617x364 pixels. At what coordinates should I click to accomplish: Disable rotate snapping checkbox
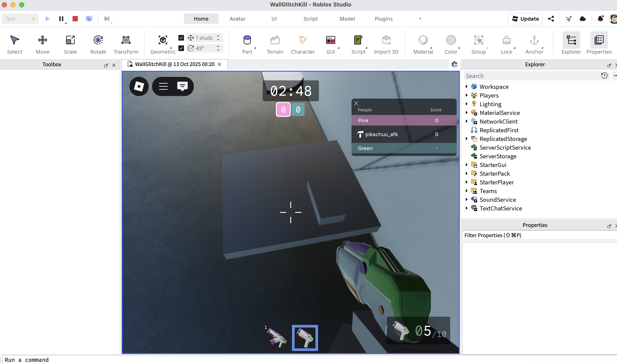coord(181,48)
